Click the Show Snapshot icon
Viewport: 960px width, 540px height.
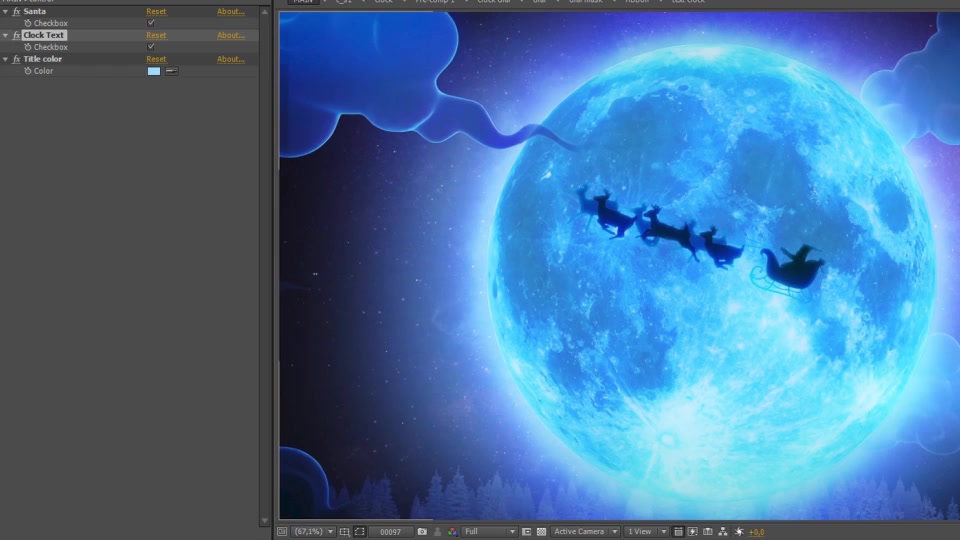pyautogui.click(x=437, y=531)
